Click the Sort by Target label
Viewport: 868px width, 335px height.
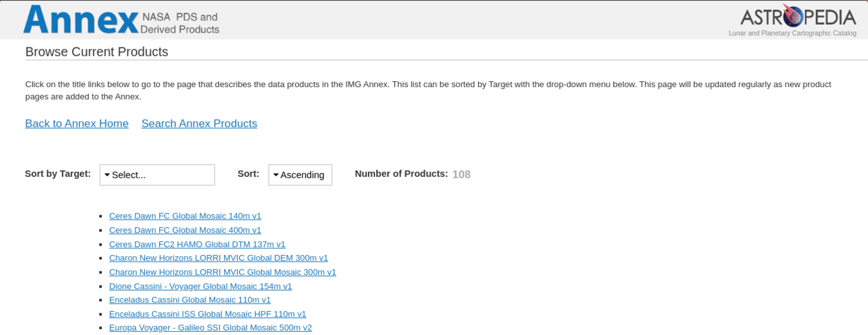(x=58, y=174)
